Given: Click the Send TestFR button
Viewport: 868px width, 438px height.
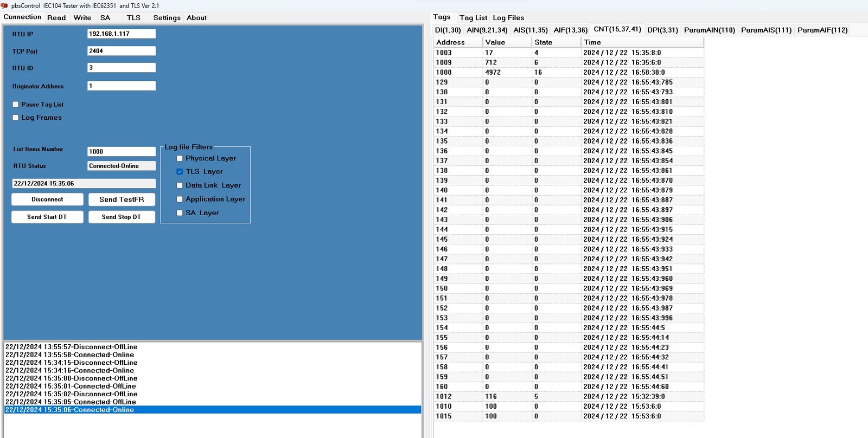Looking at the screenshot, I should 122,199.
